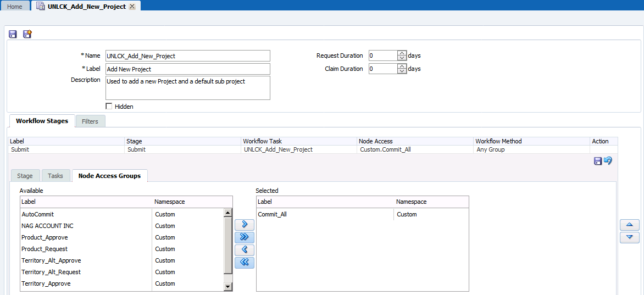Move selected group to Selected list
Screen dimensions: 644x295
pos(245,225)
